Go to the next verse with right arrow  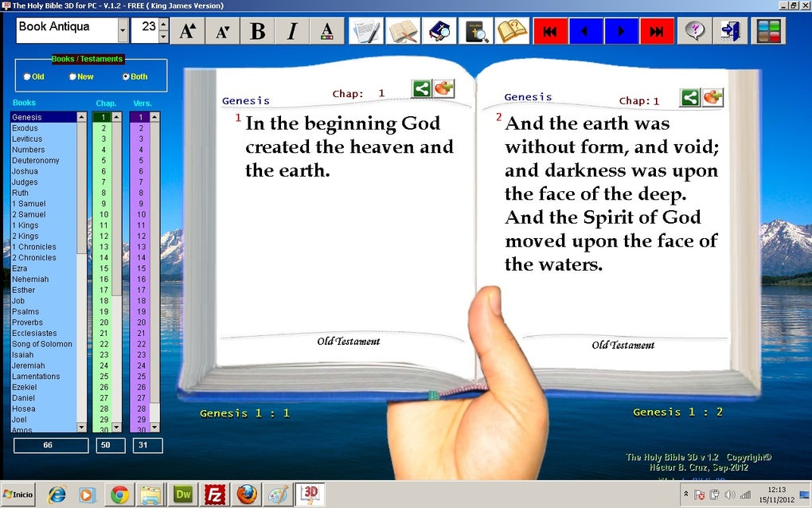tap(622, 31)
